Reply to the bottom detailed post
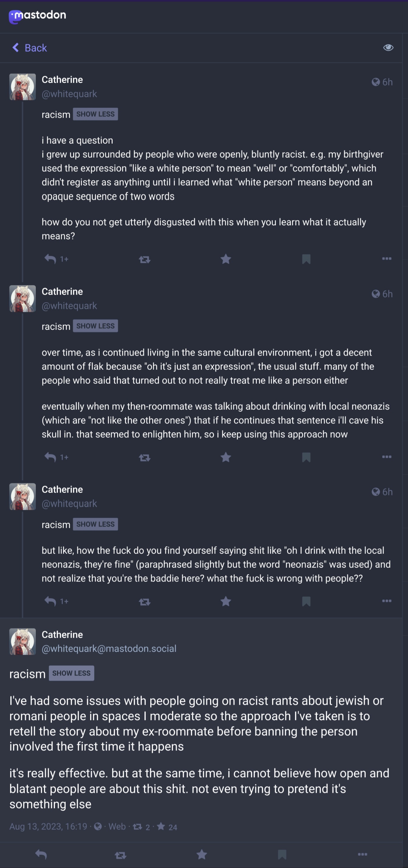The width and height of the screenshot is (408, 868). click(41, 854)
